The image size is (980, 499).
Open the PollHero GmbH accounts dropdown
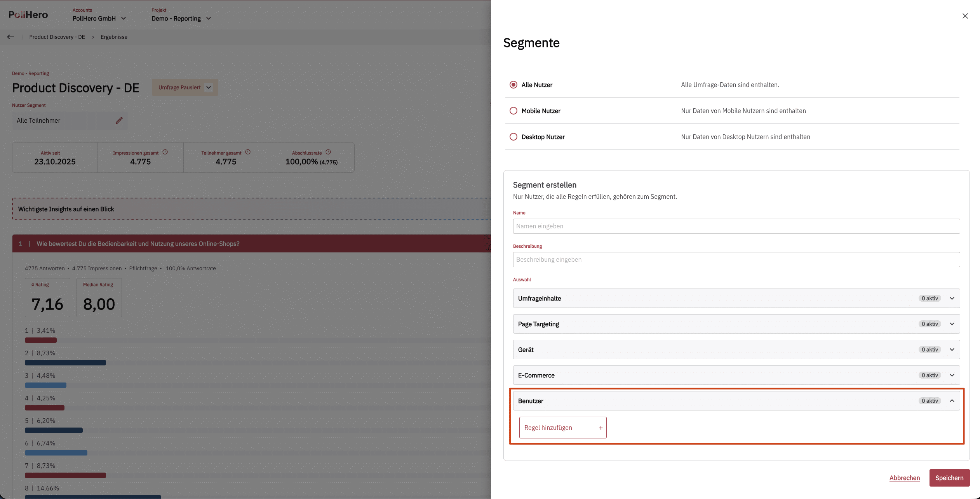point(99,18)
